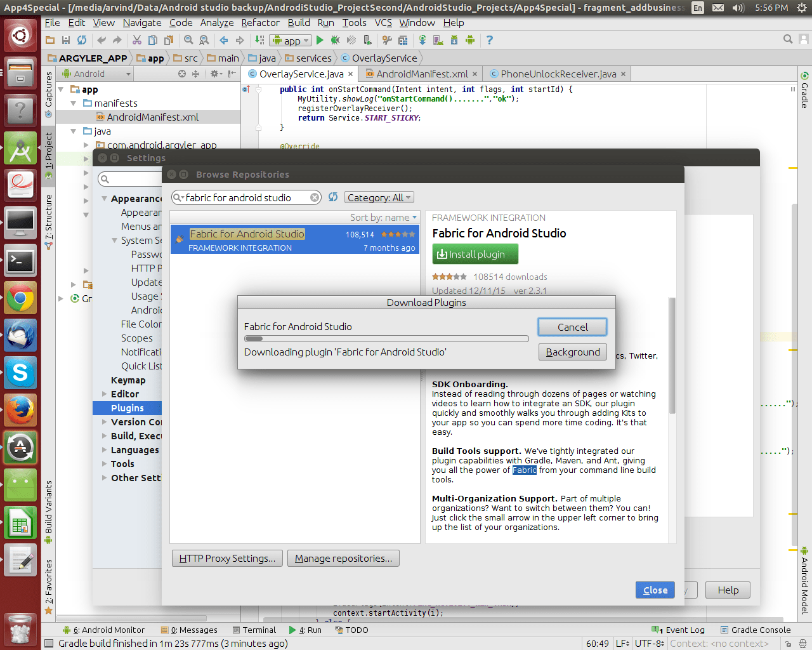Open Manage repositories dialog
812x650 pixels.
click(343, 558)
